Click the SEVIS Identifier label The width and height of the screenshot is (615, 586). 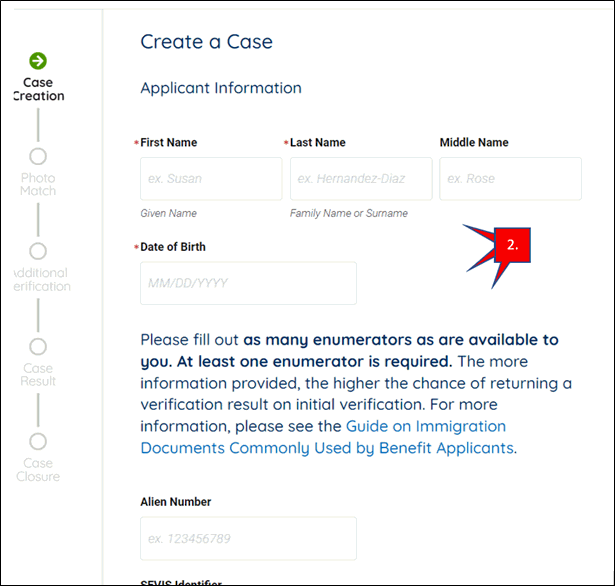181,582
